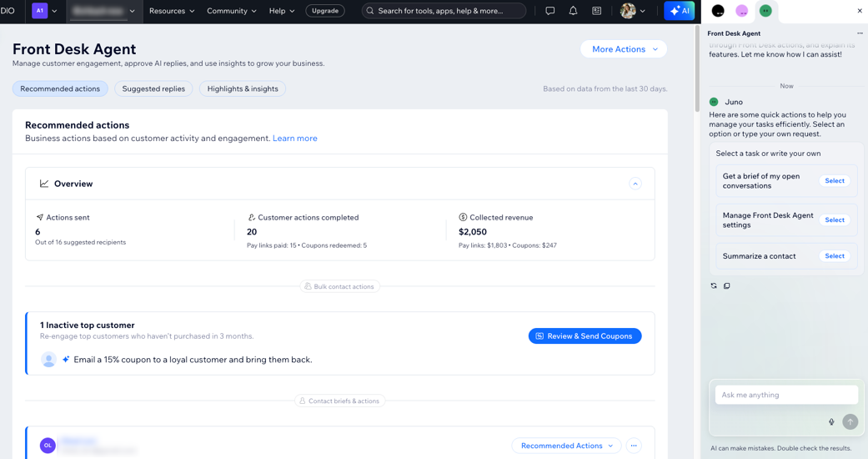Select the green agent avatar tab

point(765,11)
